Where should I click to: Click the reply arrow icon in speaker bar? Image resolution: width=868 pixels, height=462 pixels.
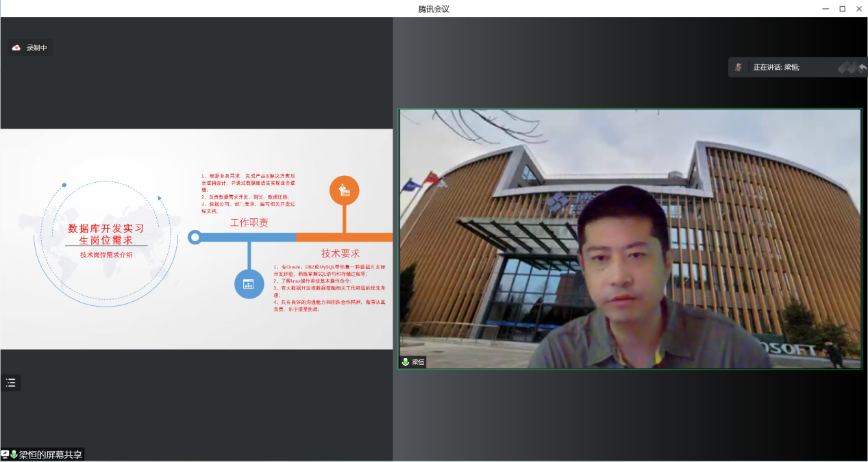pyautogui.click(x=862, y=67)
